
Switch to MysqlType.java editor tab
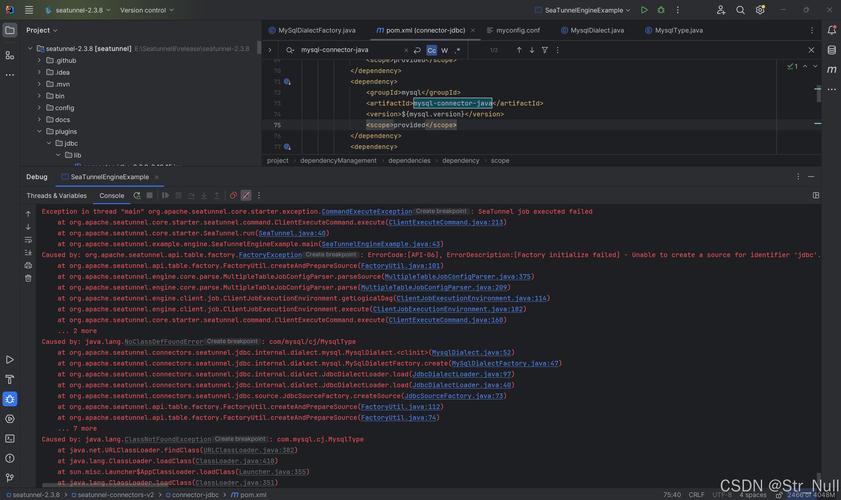click(674, 31)
